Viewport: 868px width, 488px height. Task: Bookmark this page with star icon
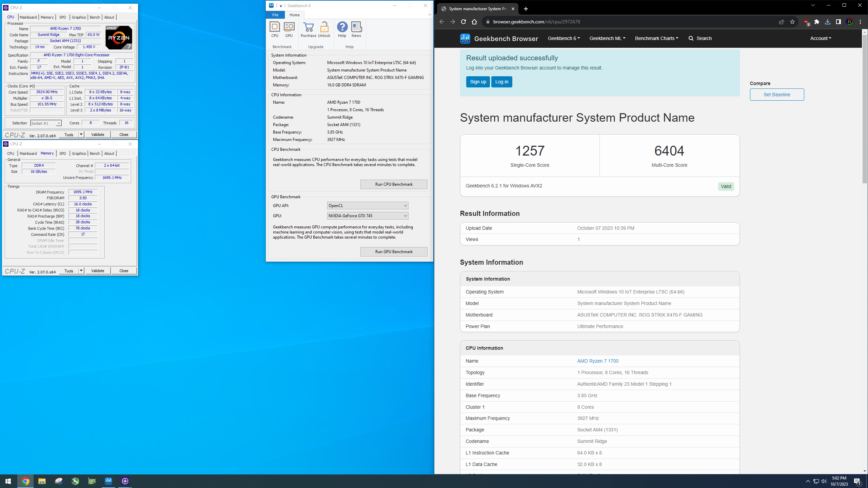point(792,22)
